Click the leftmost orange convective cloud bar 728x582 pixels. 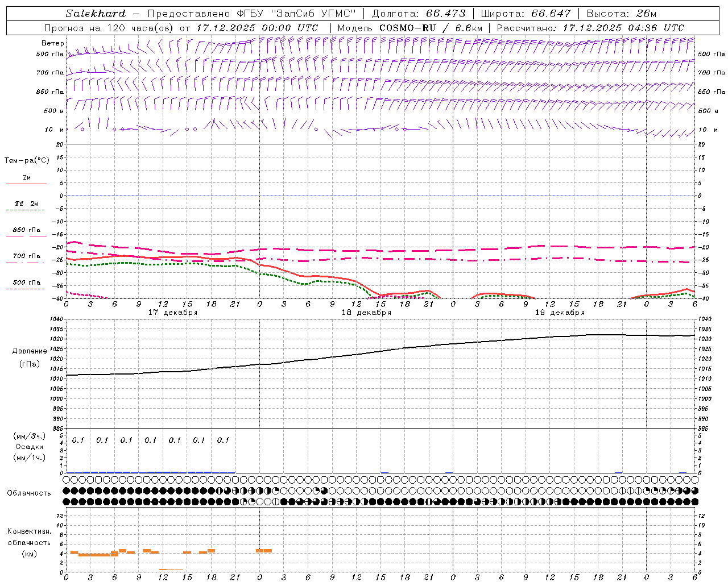click(x=74, y=552)
